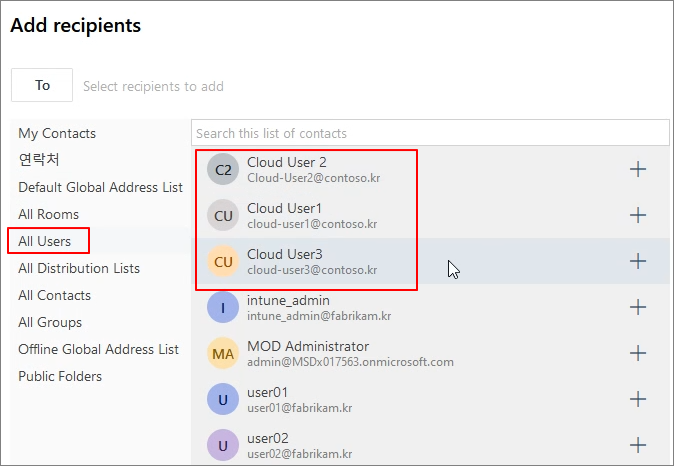Viewport: 674px width, 466px height.
Task: Select My Contacts list
Action: click(57, 133)
